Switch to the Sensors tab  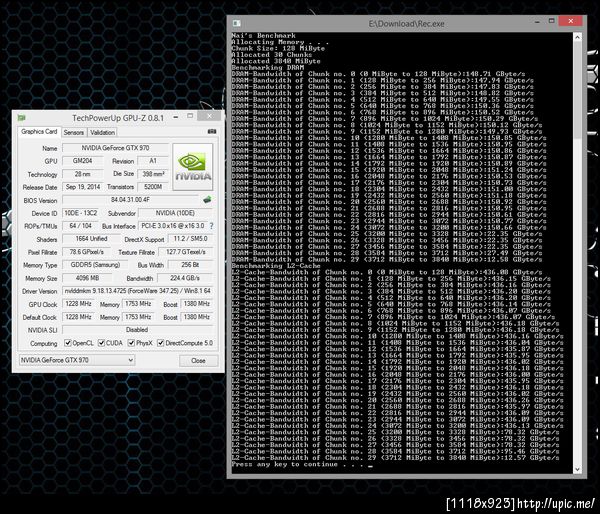coord(73,132)
